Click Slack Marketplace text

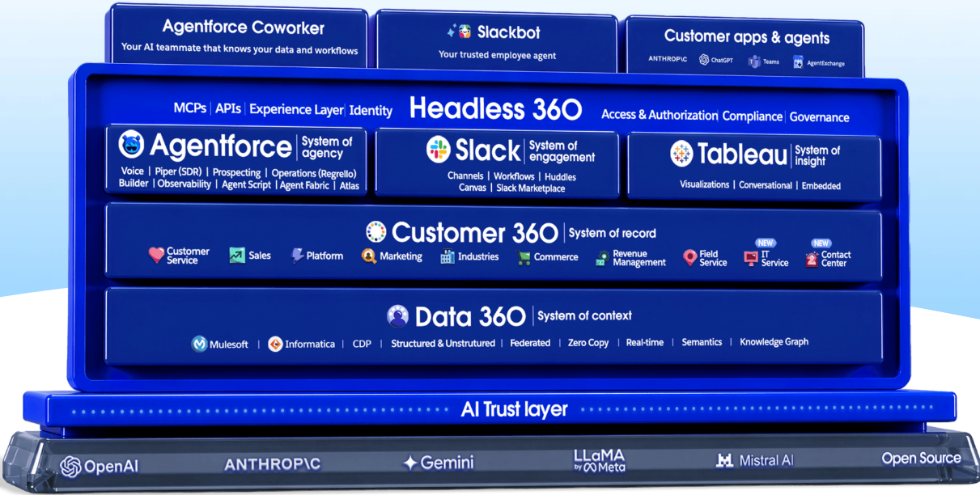point(531,188)
